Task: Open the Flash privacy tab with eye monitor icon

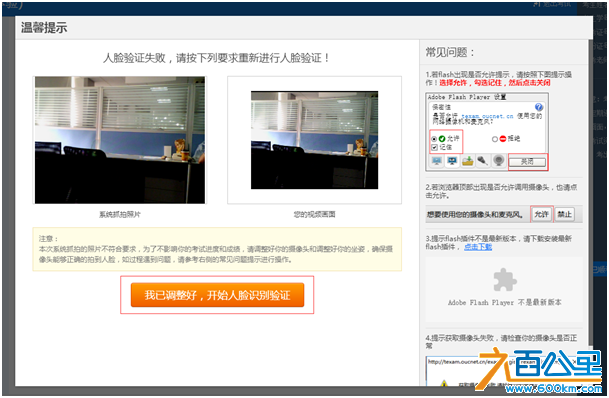Action: [x=452, y=160]
